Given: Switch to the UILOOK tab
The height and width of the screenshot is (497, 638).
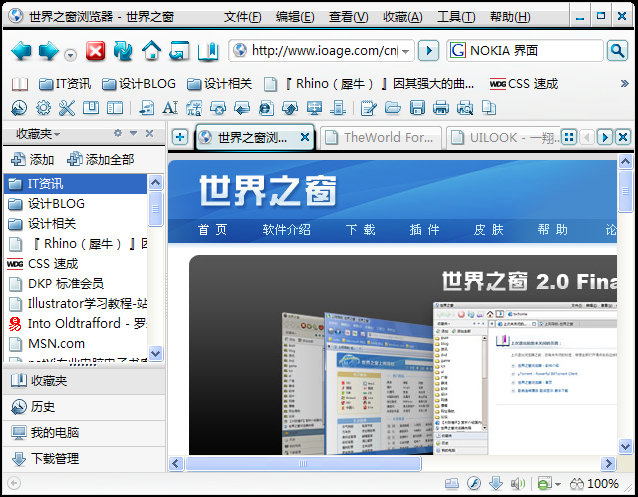Looking at the screenshot, I should [503, 138].
